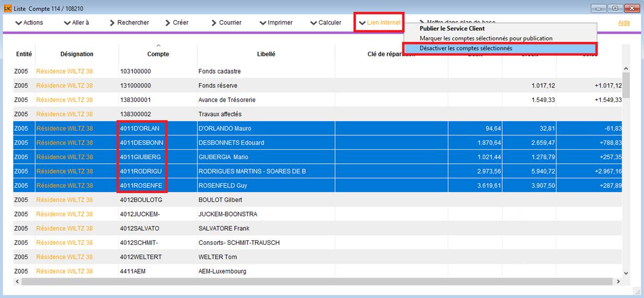Click account 4411AEM
644x298 pixels.
click(x=133, y=271)
